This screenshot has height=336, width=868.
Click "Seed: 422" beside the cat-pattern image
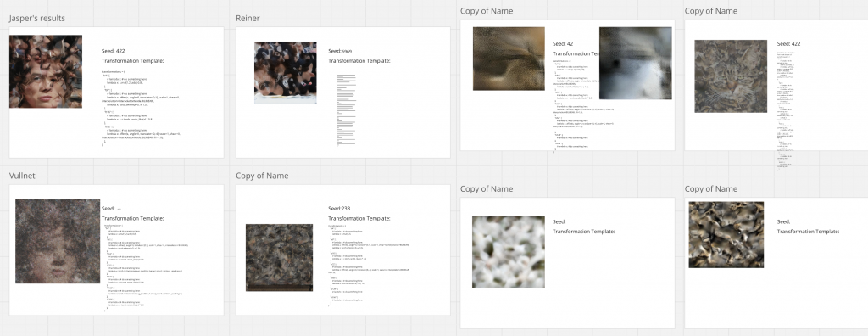(x=788, y=44)
